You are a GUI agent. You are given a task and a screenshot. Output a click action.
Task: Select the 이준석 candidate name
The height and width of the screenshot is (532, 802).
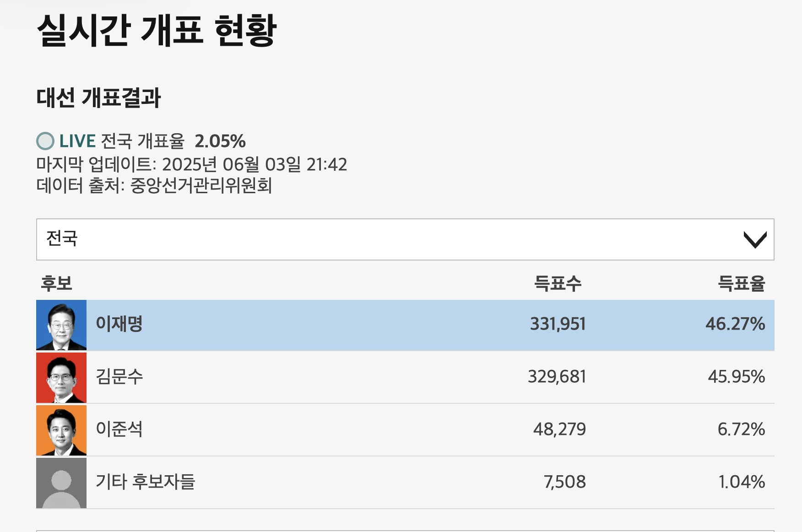pyautogui.click(x=119, y=429)
